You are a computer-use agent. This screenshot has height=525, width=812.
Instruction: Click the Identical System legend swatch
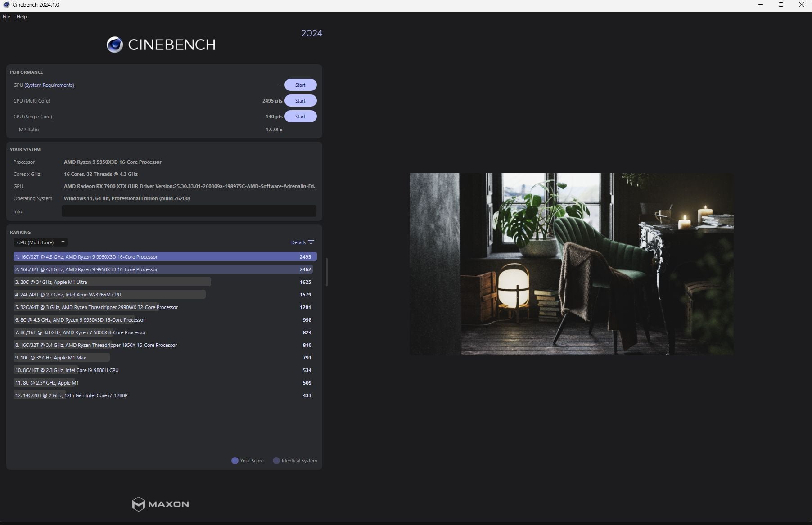pos(276,461)
